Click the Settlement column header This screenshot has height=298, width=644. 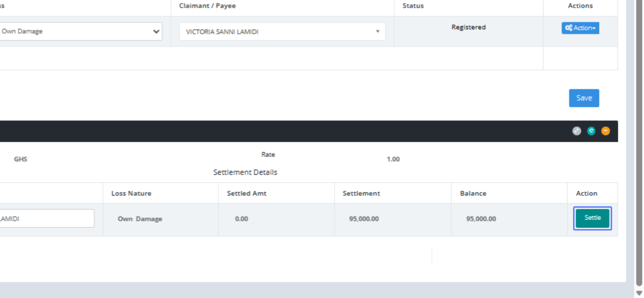point(361,193)
